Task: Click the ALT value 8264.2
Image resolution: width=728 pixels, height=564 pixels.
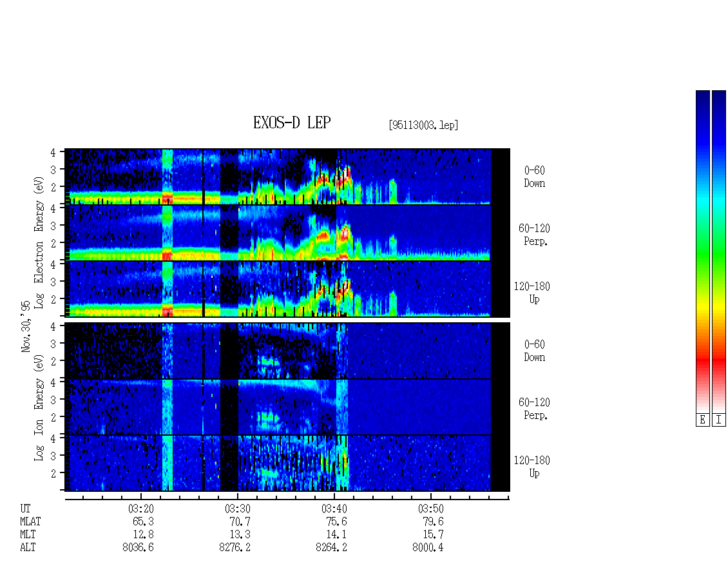Action: pos(332,547)
